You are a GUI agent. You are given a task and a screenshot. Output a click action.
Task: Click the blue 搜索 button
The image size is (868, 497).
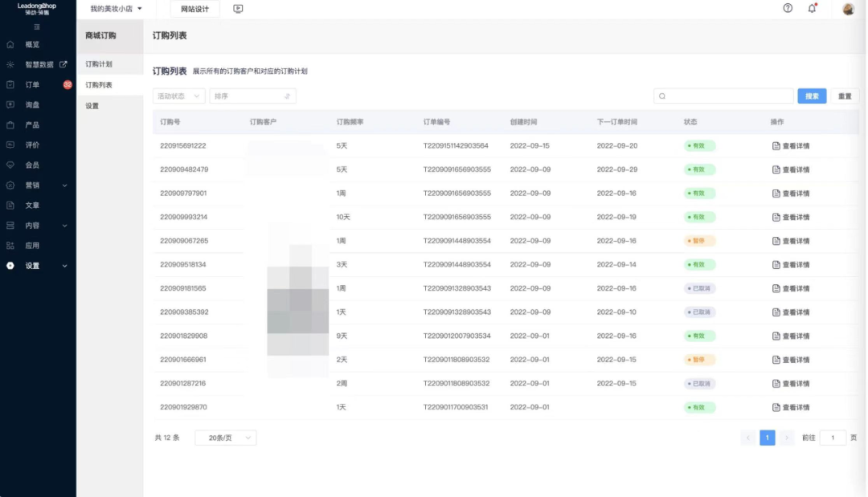(812, 96)
